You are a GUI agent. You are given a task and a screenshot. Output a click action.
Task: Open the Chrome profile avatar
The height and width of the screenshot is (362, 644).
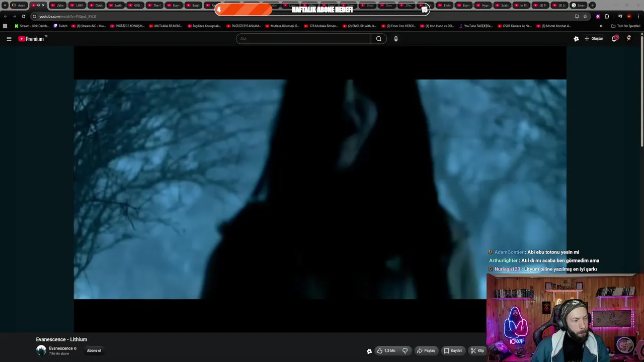(629, 16)
